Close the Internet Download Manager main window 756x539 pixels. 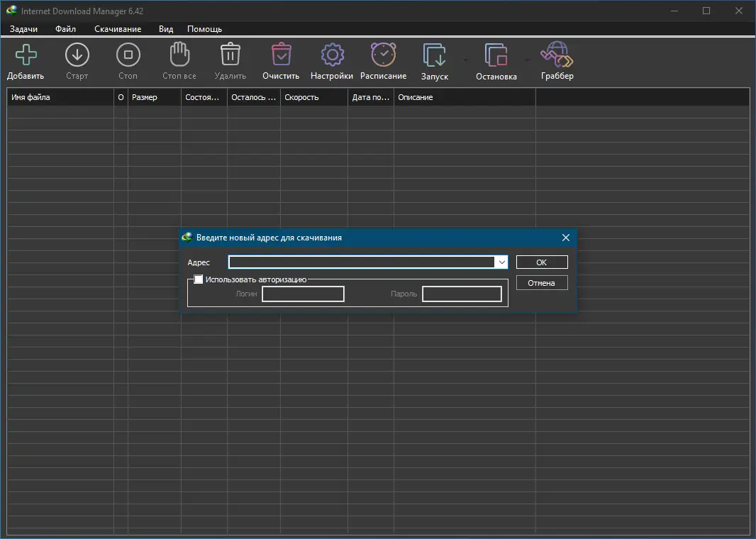[x=739, y=11]
